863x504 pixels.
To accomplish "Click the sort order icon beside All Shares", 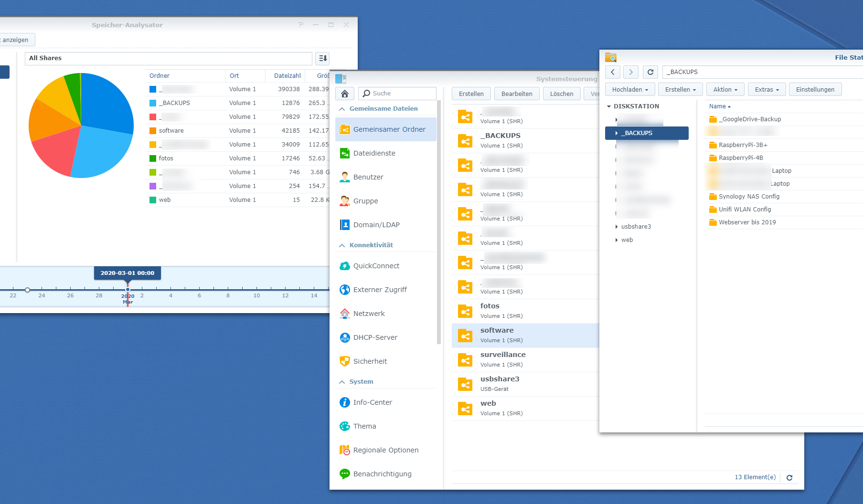I will pyautogui.click(x=323, y=58).
